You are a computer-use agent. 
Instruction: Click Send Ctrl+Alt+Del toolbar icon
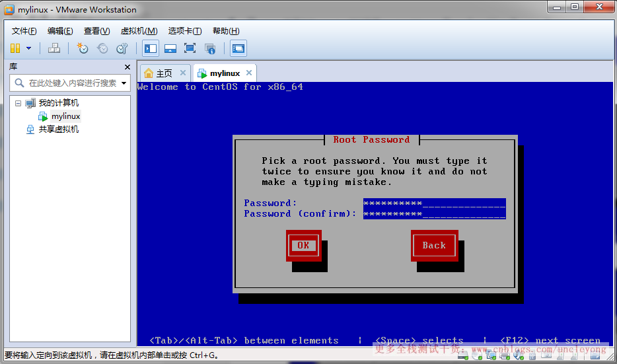[54, 48]
